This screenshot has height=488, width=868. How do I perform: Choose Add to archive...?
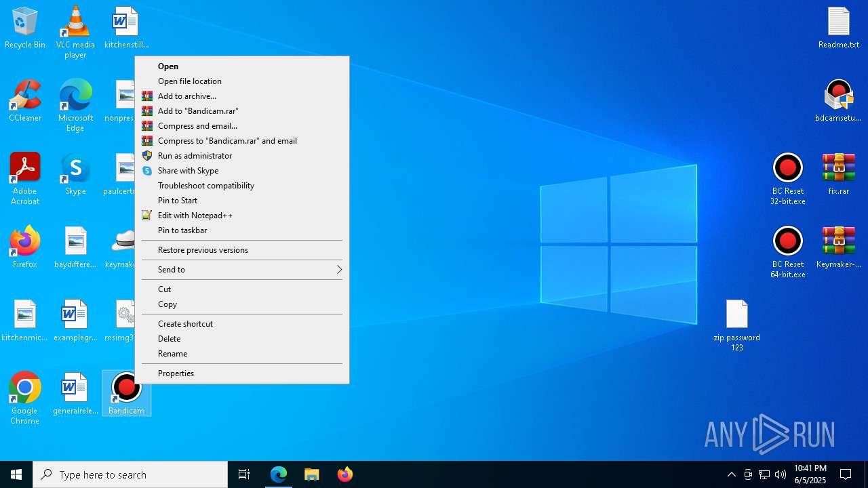point(242,96)
